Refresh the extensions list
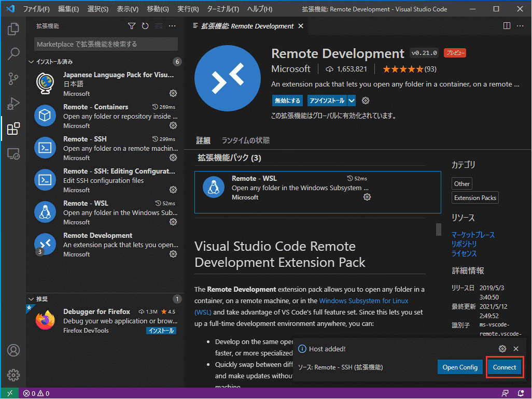The width and height of the screenshot is (532, 399). [145, 26]
